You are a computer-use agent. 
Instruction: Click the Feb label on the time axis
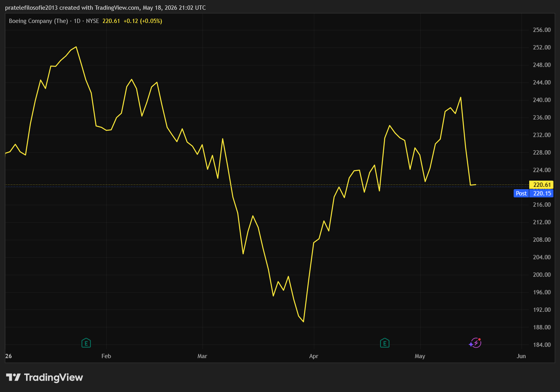point(106,356)
